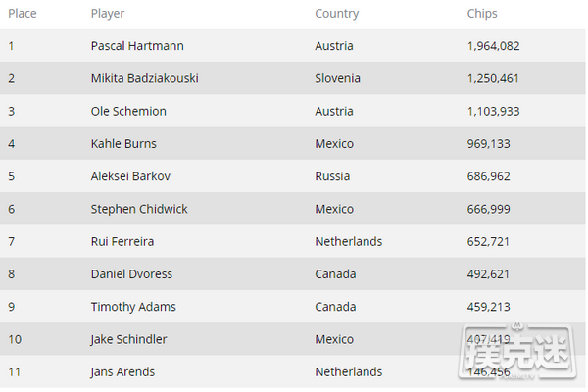Click the chip count 1,964,082
Viewport: 588px width, 392px height.
pyautogui.click(x=500, y=46)
